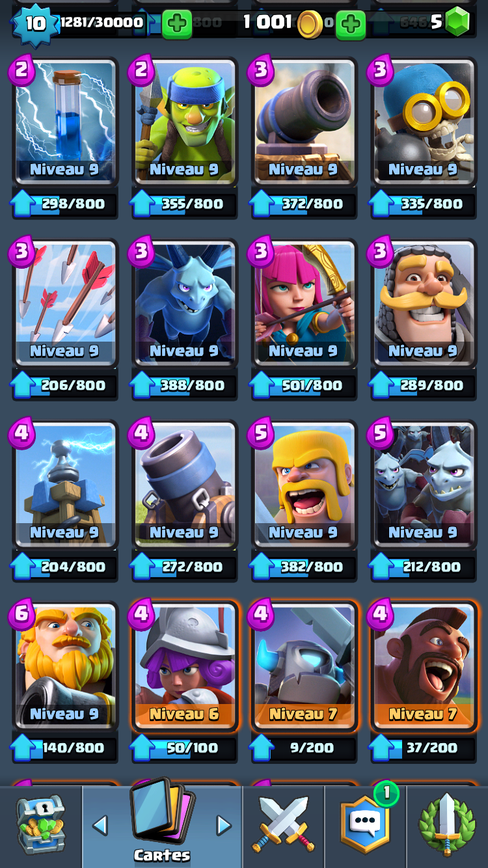Image resolution: width=488 pixels, height=868 pixels.
Task: Tap the Musketeer 50/100 upgrade bar
Action: 184,748
